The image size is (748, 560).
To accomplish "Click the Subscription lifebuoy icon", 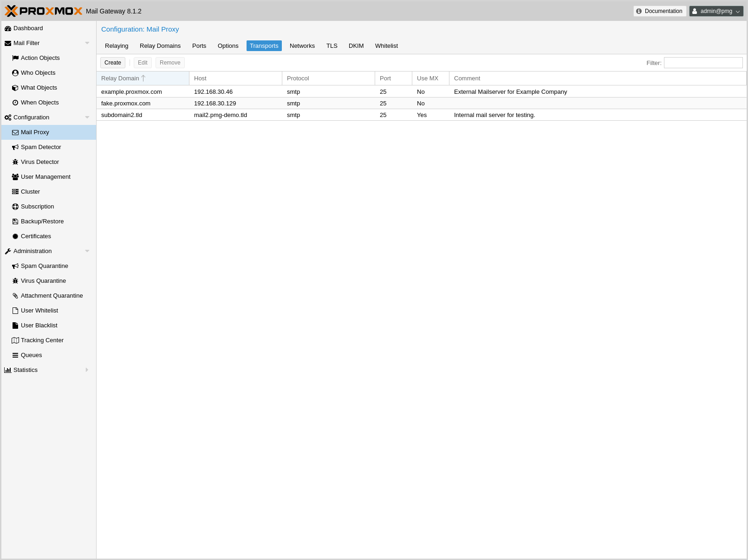I will coord(15,207).
